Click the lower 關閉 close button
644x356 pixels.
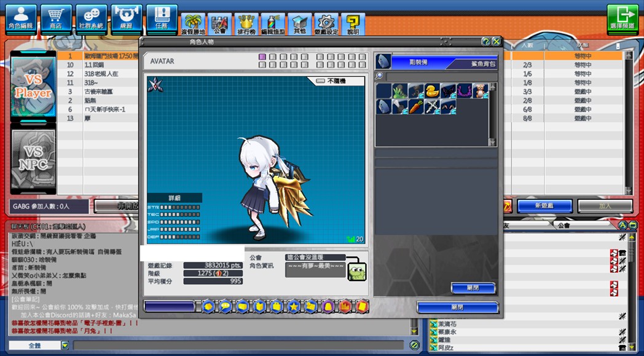tap(458, 307)
